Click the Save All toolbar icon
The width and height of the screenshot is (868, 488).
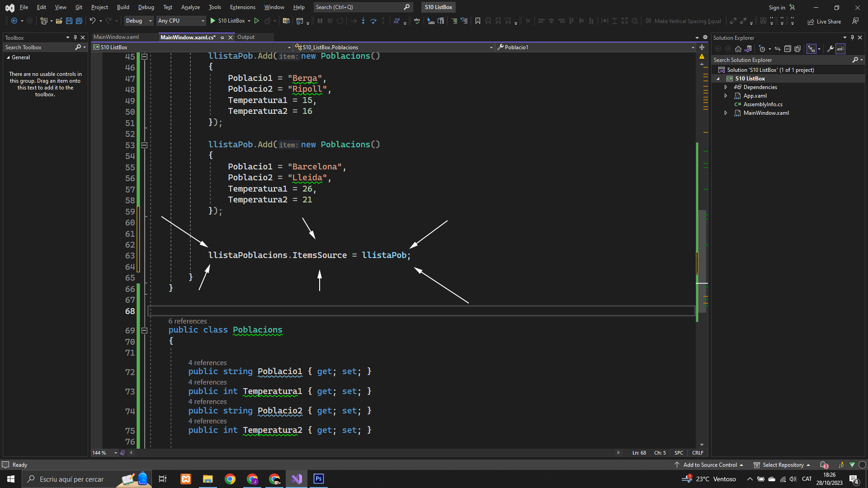(79, 21)
